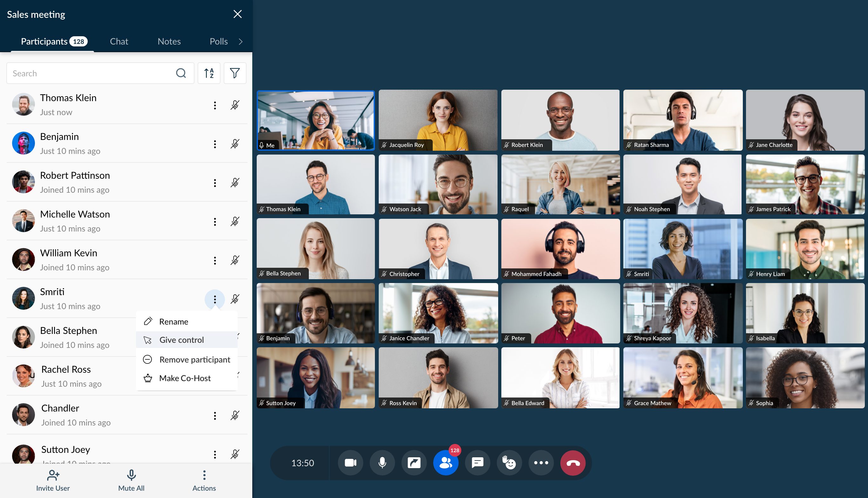
Task: Click the camera video icon in bottom toolbar
Action: [350, 463]
